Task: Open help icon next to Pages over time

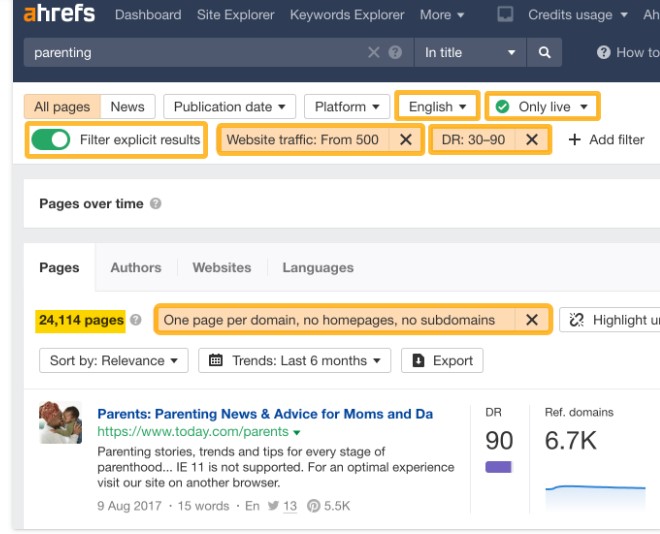Action: 156,204
